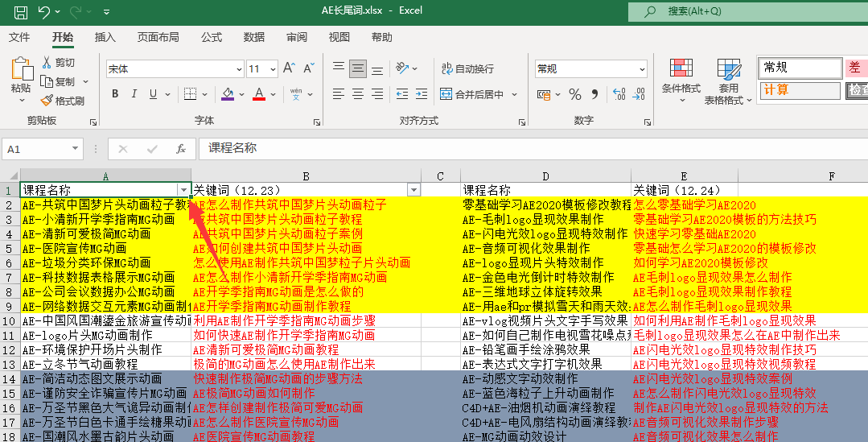Viewport: 868px width, 442px height.
Task: Apply the fill color bucket
Action: click(228, 94)
